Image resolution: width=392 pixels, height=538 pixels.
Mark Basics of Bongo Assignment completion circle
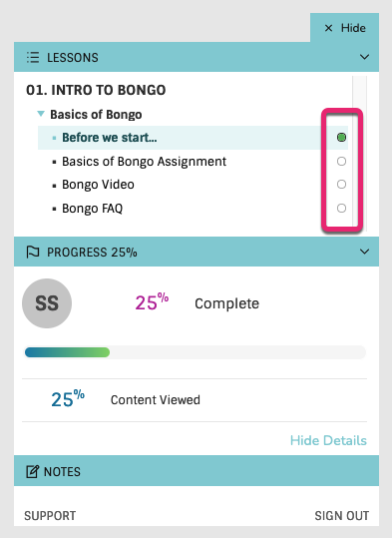coord(341,162)
